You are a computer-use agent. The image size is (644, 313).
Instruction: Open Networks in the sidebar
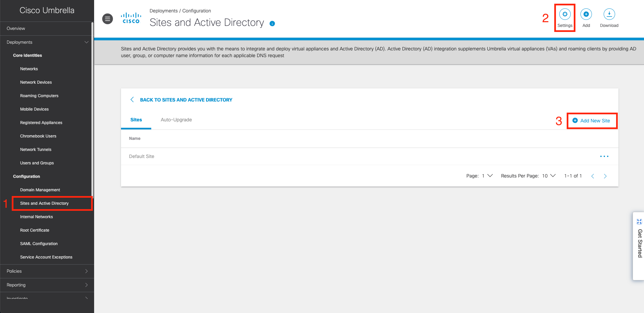tap(29, 69)
